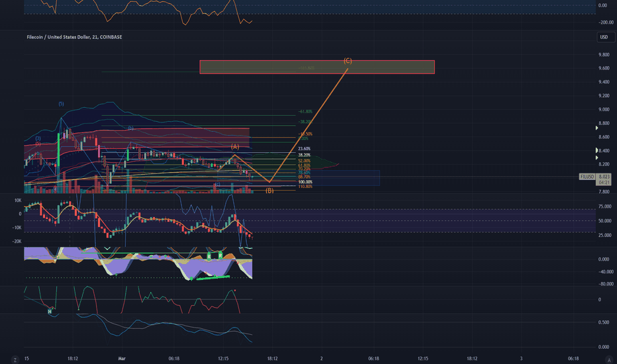Click the -61.80% Fibonacci level label
This screenshot has height=364, width=617.
click(305, 112)
